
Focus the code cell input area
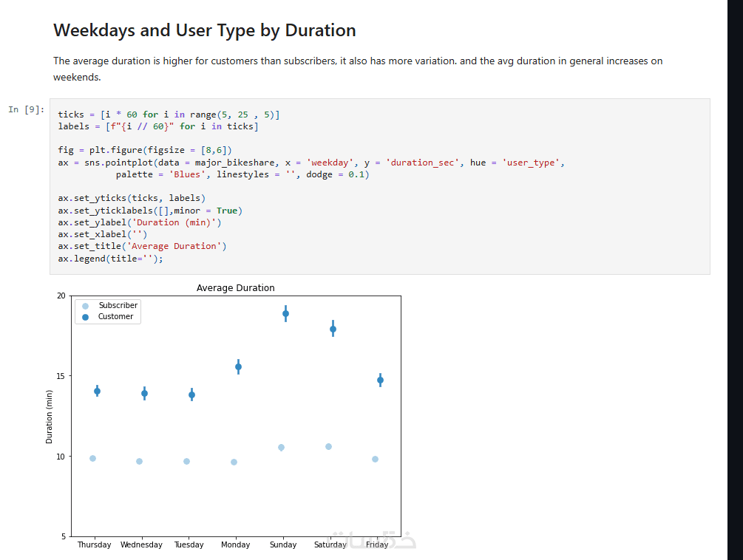[444, 186]
